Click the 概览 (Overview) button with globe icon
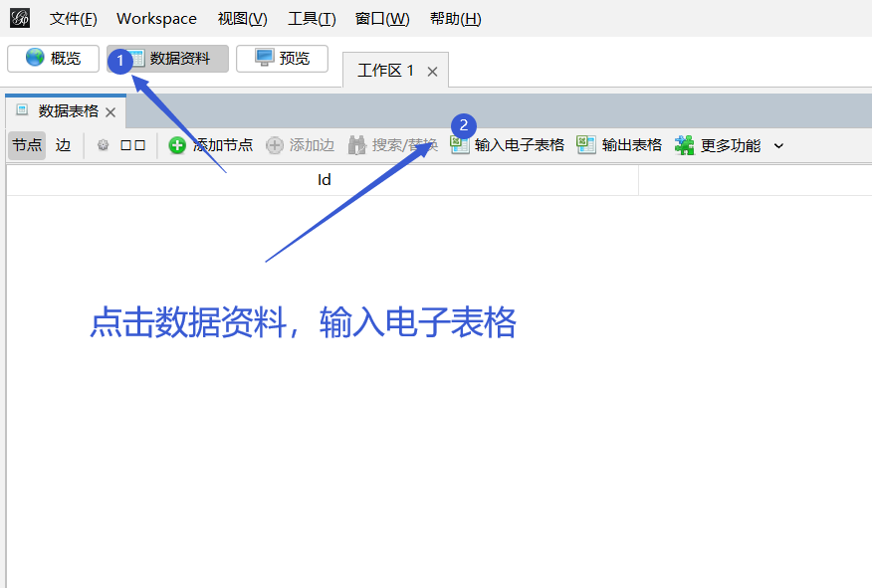The height and width of the screenshot is (588, 872). (53, 58)
